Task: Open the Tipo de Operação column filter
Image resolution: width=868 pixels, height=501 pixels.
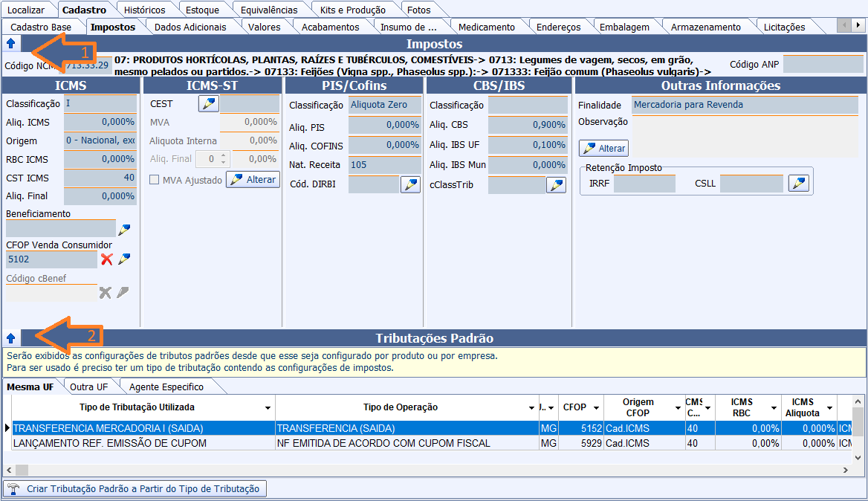Action: click(x=531, y=408)
